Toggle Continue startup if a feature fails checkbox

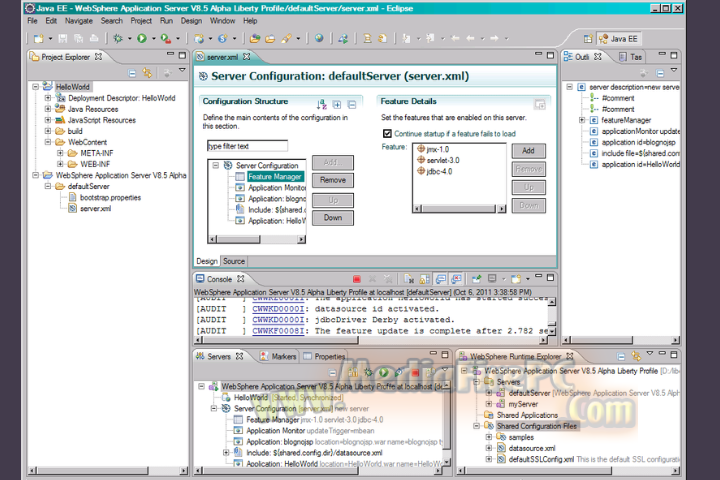point(387,134)
